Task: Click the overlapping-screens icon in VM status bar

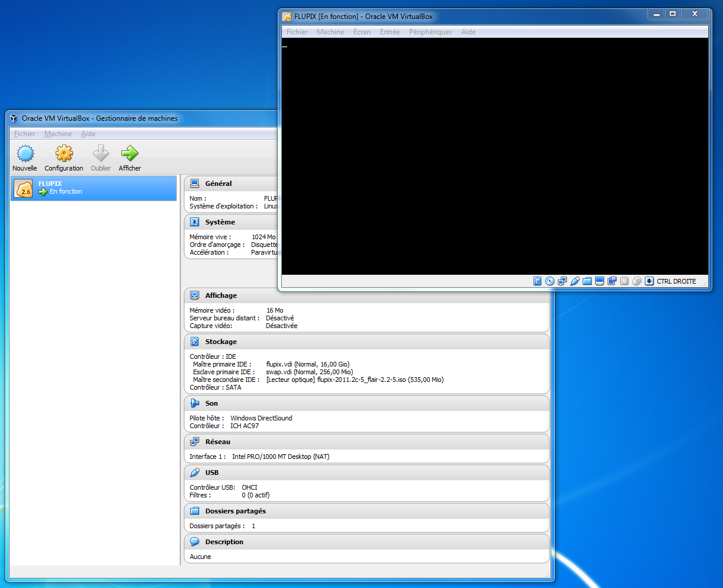Action: (612, 281)
